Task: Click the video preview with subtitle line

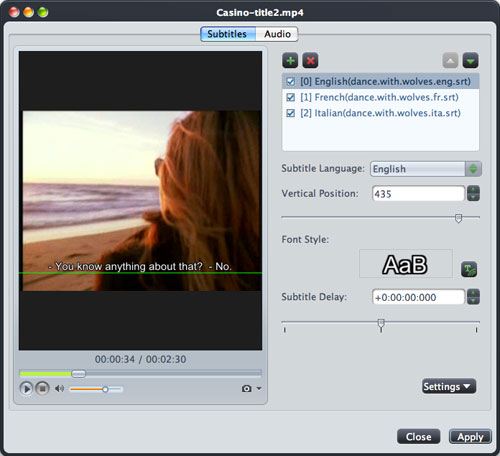Action: click(x=140, y=200)
